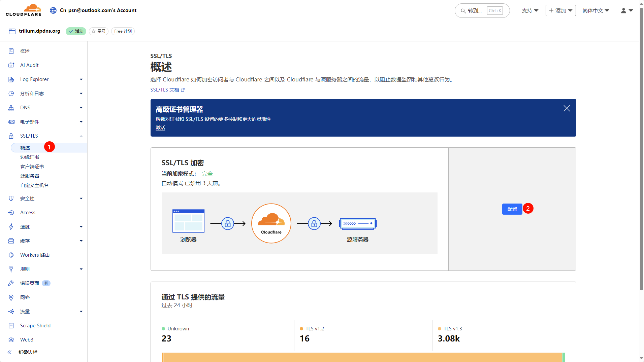The height and width of the screenshot is (362, 644).
Task: Select 源服务器 submenu item
Action: coord(30,176)
